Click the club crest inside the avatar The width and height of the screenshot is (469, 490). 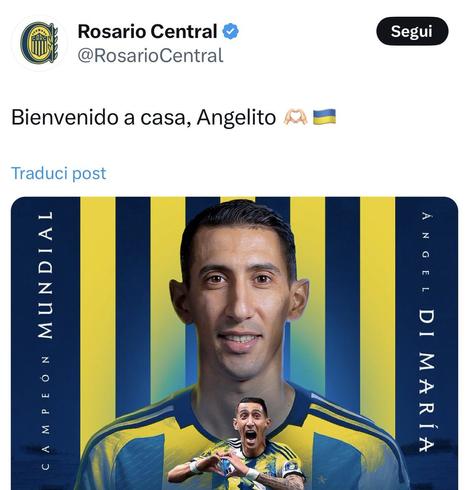pos(39,43)
